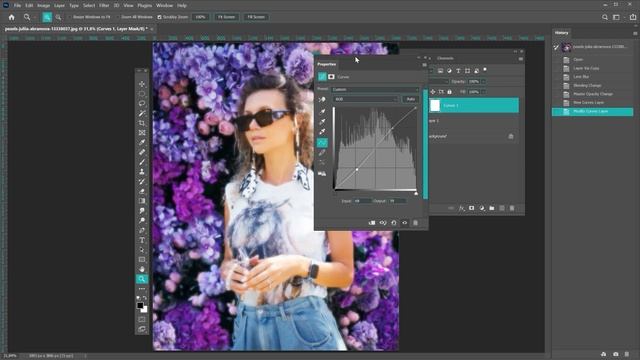The height and width of the screenshot is (360, 640).
Task: Open the workspace switcher at top right
Action: click(616, 17)
